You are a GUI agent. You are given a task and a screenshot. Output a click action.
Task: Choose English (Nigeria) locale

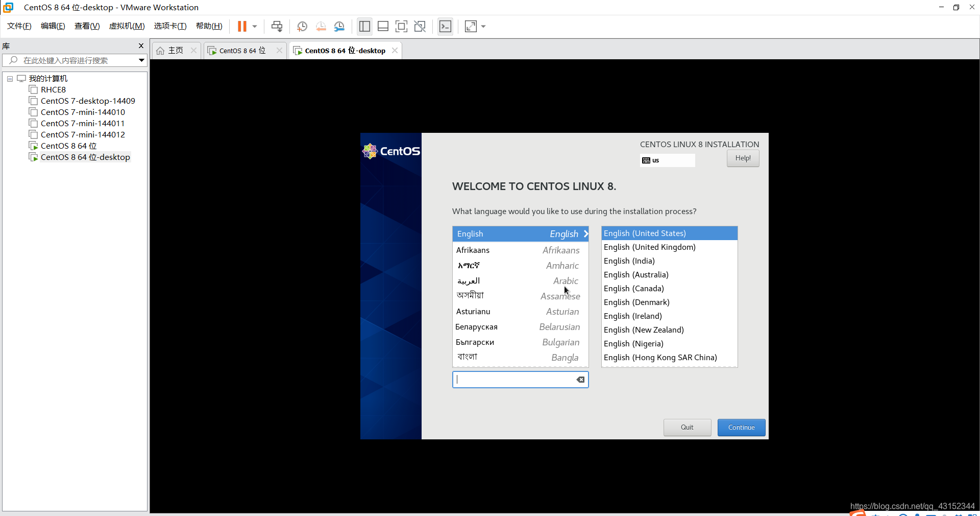click(670, 344)
